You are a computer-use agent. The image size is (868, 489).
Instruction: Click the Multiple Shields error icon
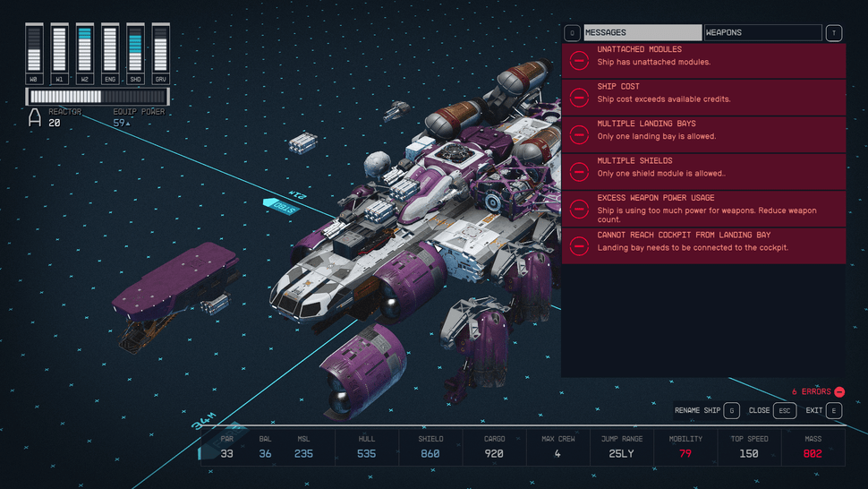click(579, 172)
